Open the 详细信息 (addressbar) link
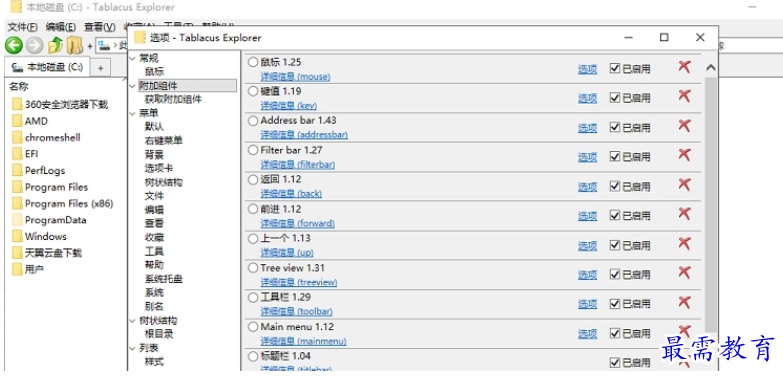The image size is (783, 380). pyautogui.click(x=304, y=135)
